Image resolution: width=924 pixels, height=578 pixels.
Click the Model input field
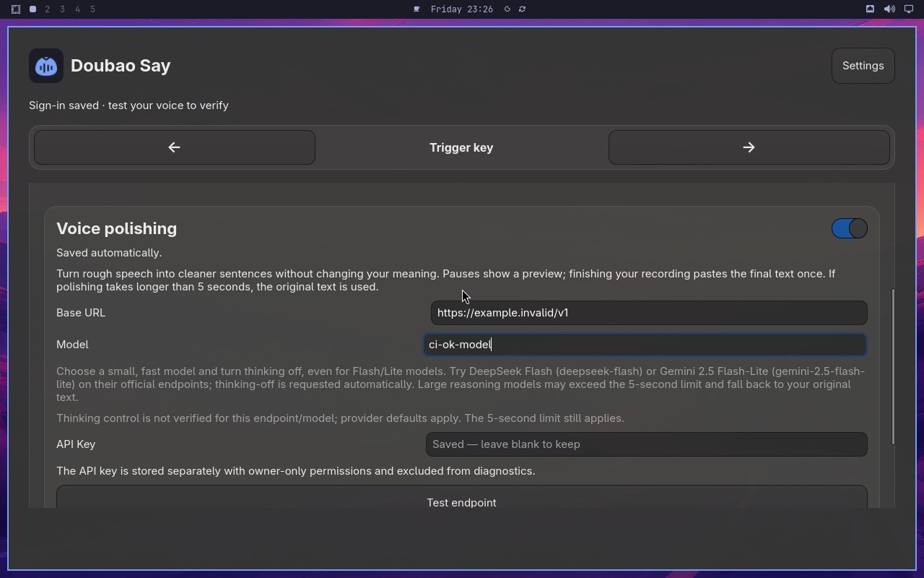point(644,345)
